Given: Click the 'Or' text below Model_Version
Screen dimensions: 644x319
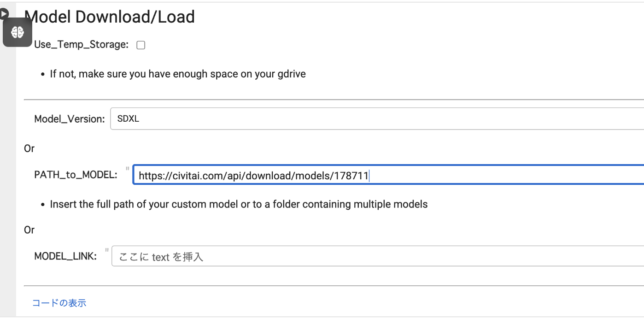Looking at the screenshot, I should click(29, 148).
